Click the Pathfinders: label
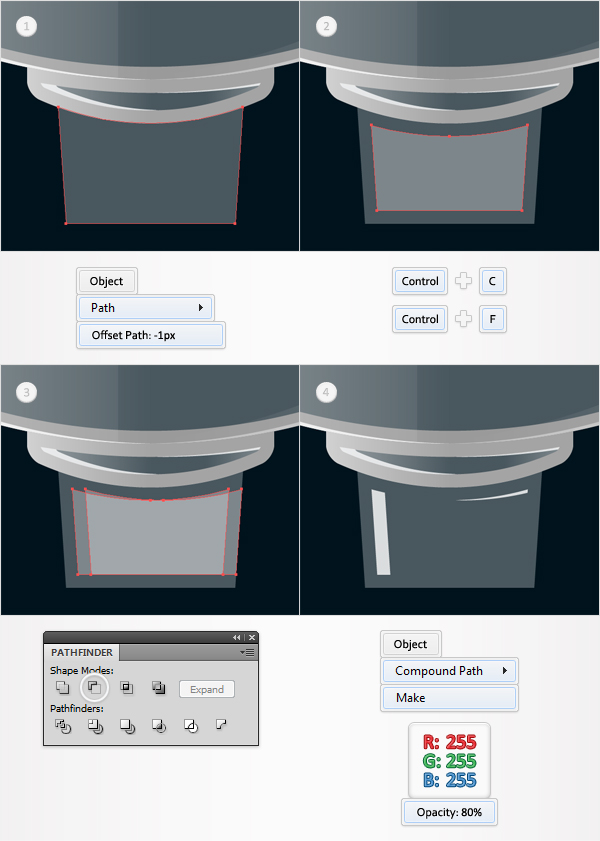Viewport: 600px width, 841px height. click(x=77, y=708)
